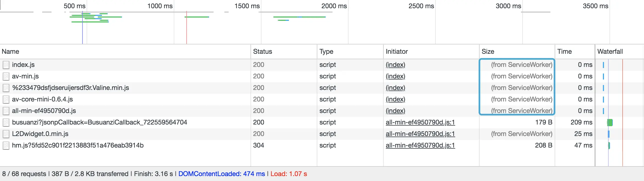Screen dimensions: 644x181
Task: Select the index.js request name
Action: (23, 65)
